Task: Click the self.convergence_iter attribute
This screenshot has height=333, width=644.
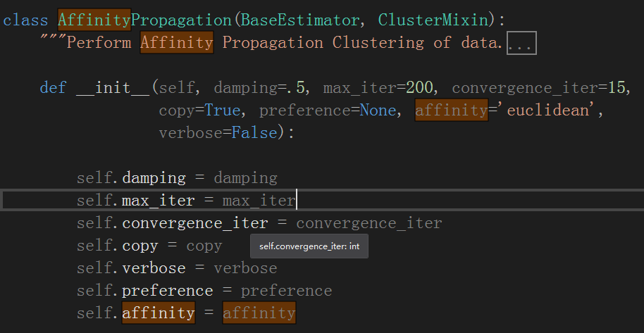Action: point(172,223)
